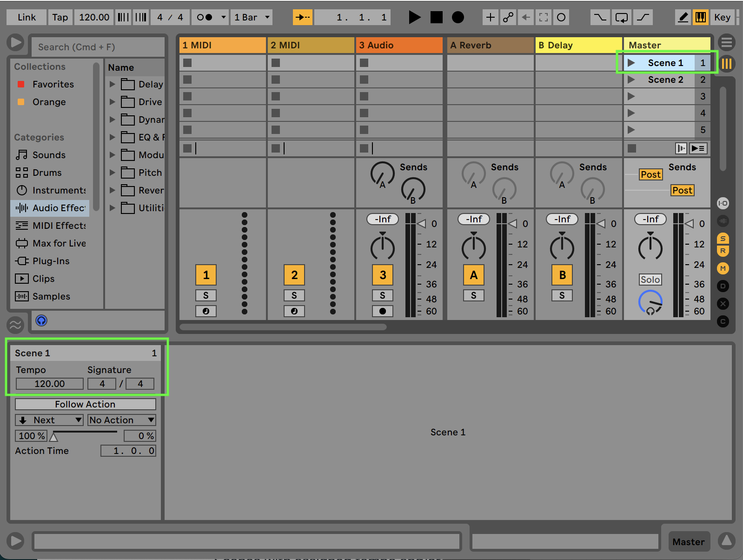Click the Play button in transport

pos(414,17)
